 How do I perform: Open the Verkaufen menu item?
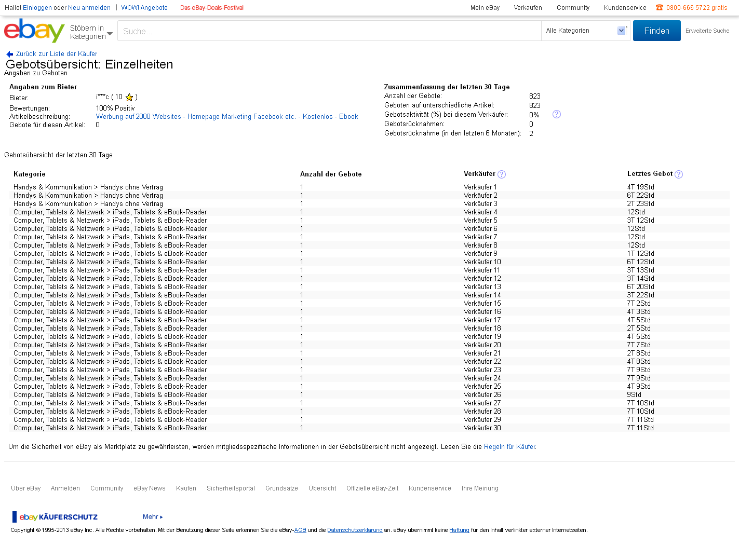(x=528, y=8)
